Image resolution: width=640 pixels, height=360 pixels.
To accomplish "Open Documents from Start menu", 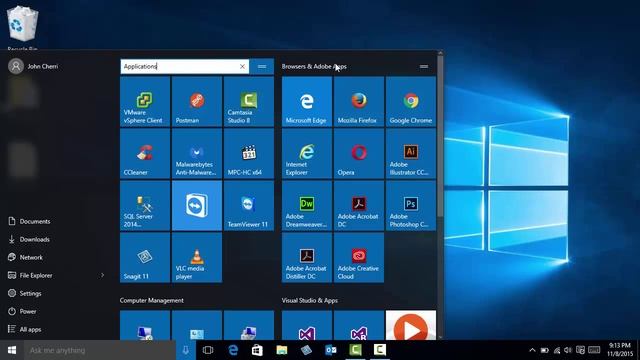I will point(29,221).
